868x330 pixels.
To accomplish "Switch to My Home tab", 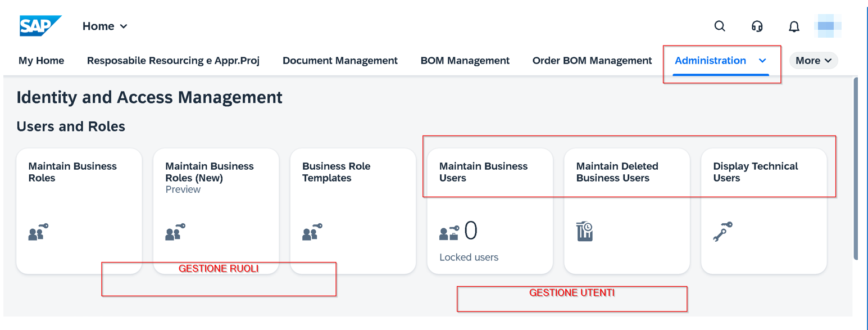I will point(41,61).
